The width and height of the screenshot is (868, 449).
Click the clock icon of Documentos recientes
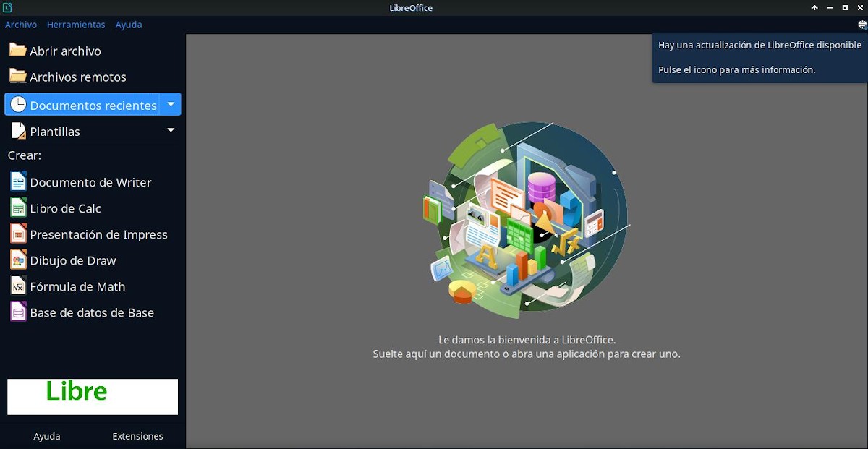point(17,105)
